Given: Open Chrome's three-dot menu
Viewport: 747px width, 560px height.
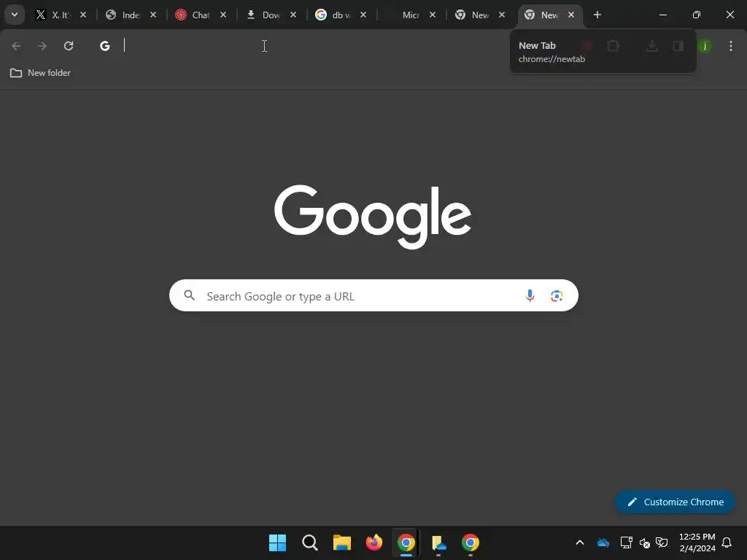Looking at the screenshot, I should click(x=730, y=46).
